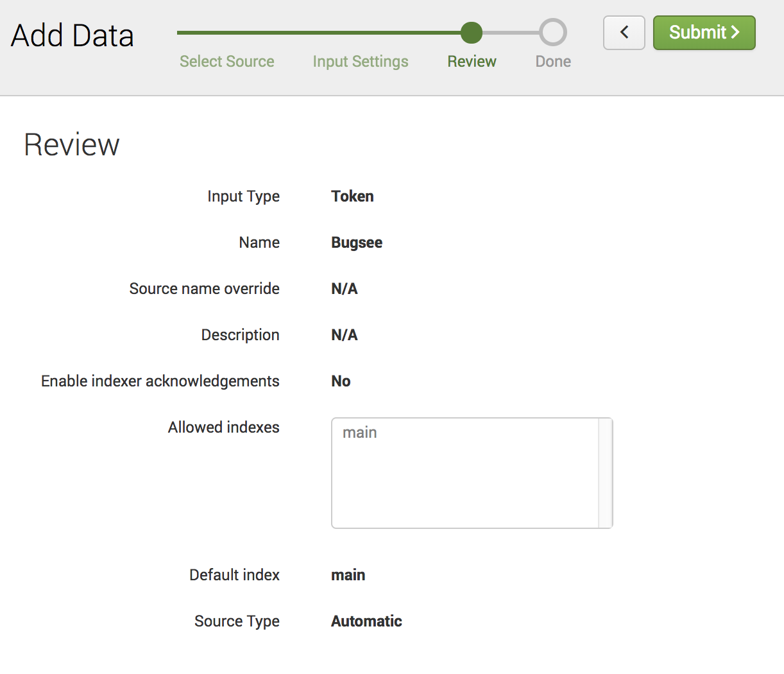Click the Add Data page title
This screenshot has width=784, height=674.
click(x=72, y=36)
